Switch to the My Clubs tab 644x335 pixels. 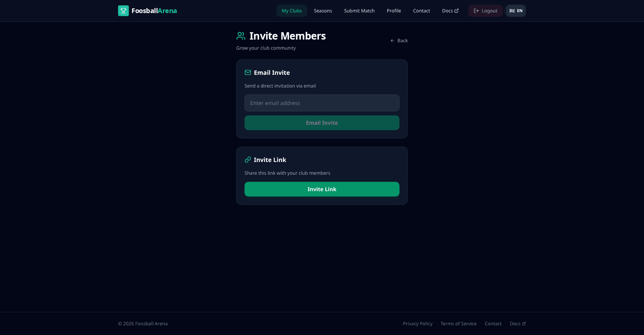tap(291, 10)
